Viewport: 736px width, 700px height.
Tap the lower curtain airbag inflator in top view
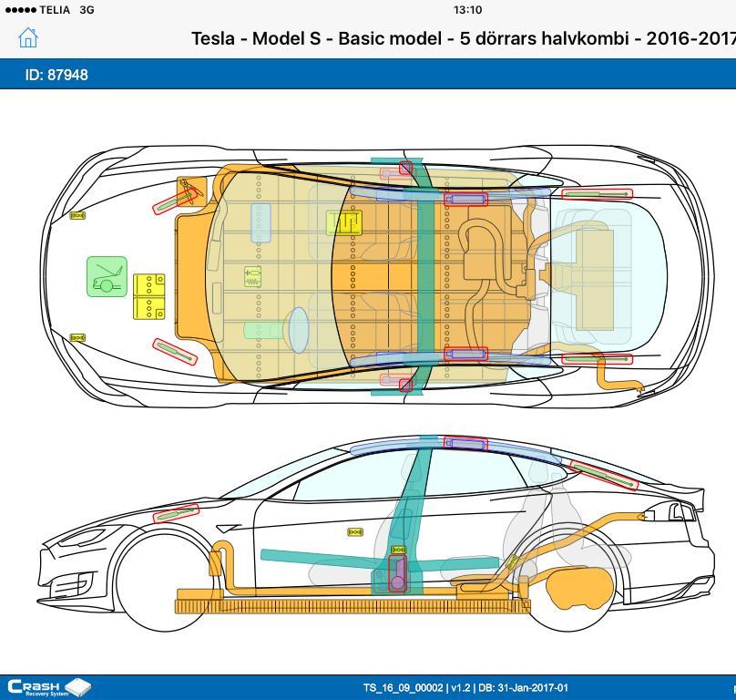point(465,354)
